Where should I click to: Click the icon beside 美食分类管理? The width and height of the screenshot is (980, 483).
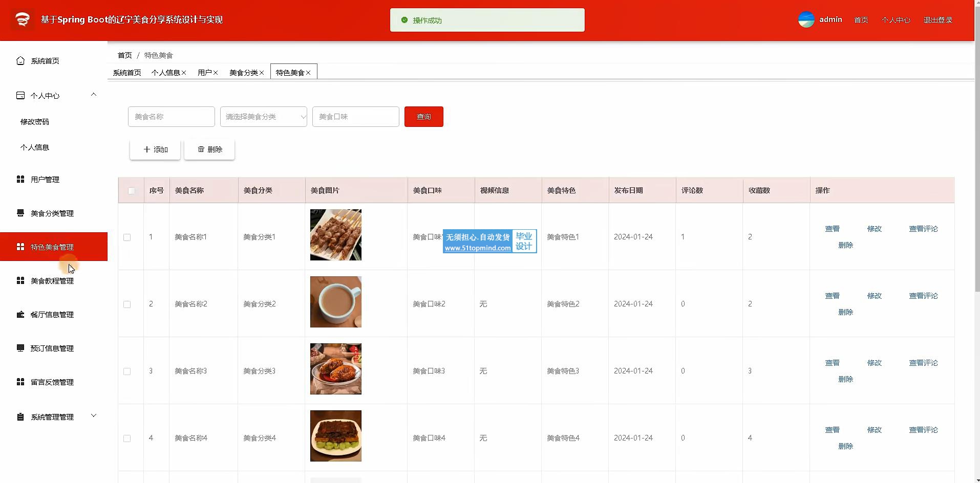coord(20,213)
